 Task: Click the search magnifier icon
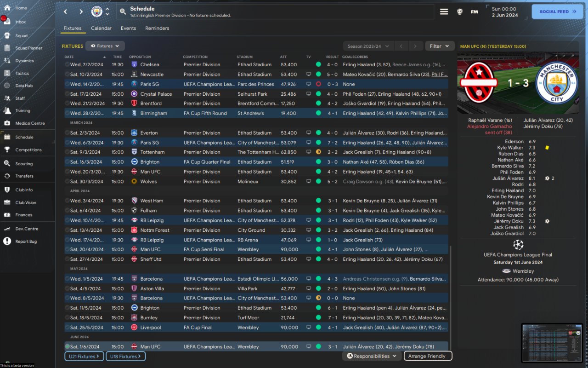(123, 11)
